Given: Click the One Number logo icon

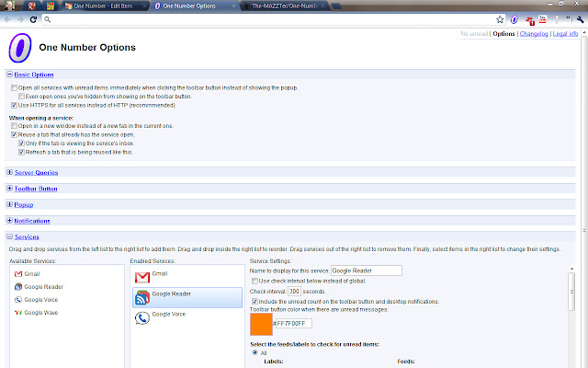Looking at the screenshot, I should click(x=20, y=48).
